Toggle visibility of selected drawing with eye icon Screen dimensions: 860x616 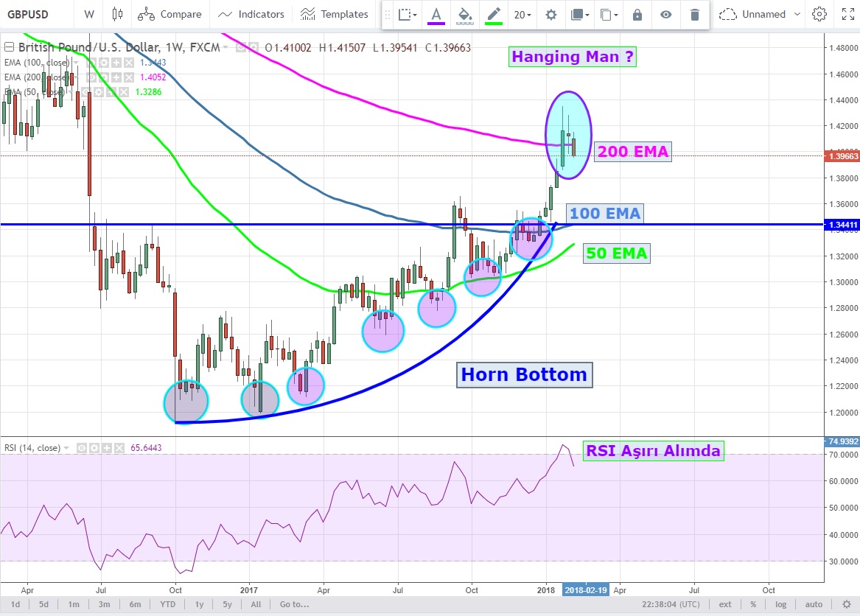coord(666,15)
